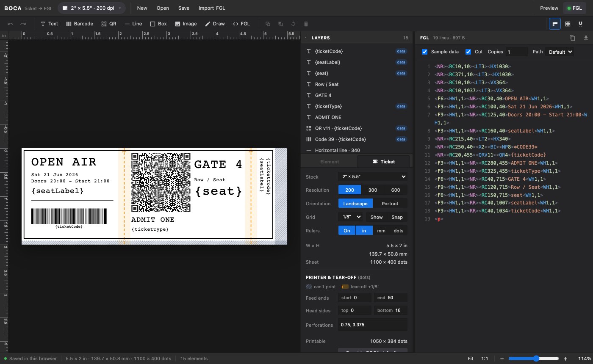Select the Box tool

click(158, 24)
